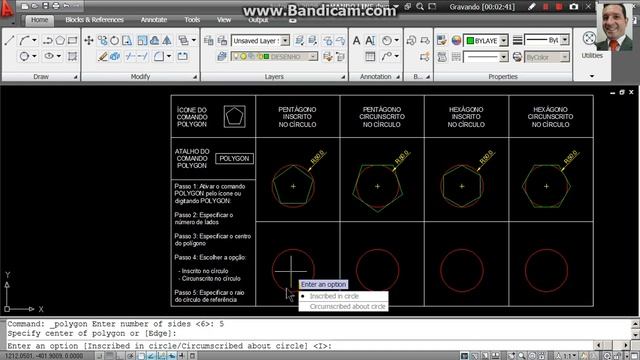Screen dimensions: 640x360
Task: Click the Bandicam pencil draw icon
Action: tap(531, 7)
